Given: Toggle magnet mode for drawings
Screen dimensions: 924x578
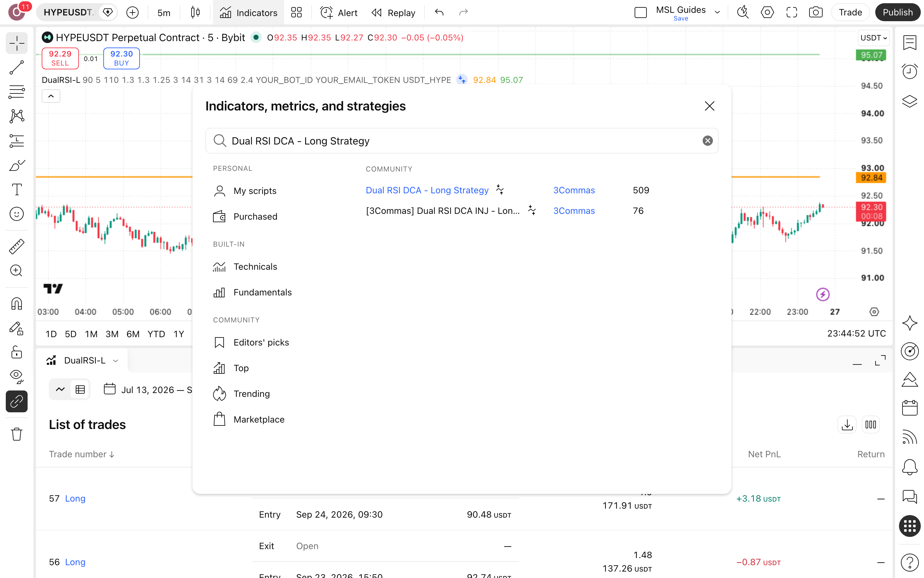Looking at the screenshot, I should point(17,304).
